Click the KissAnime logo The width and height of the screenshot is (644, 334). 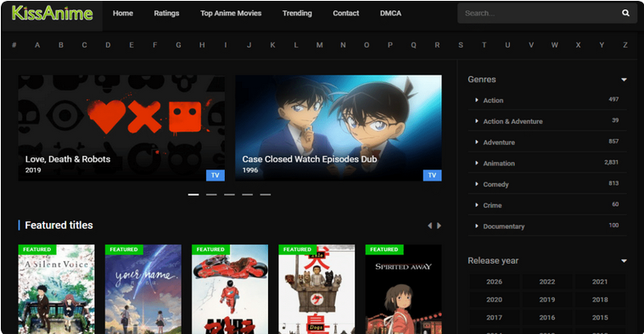(x=52, y=13)
